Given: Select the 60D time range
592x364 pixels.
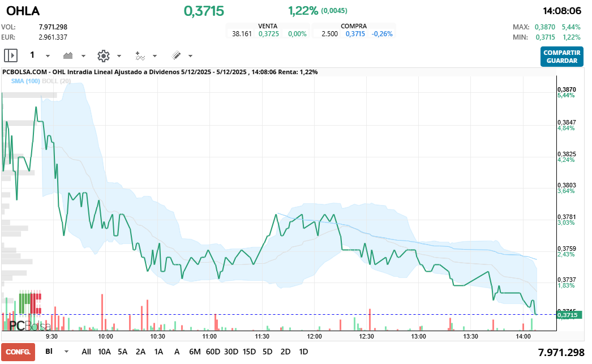Looking at the screenshot, I should tap(213, 352).
